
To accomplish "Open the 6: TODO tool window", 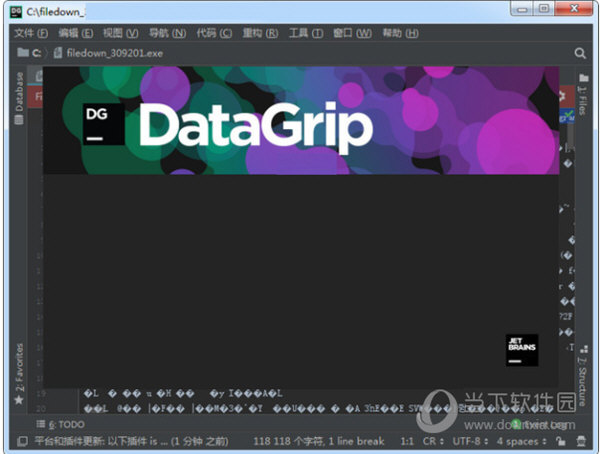I will tap(60, 425).
